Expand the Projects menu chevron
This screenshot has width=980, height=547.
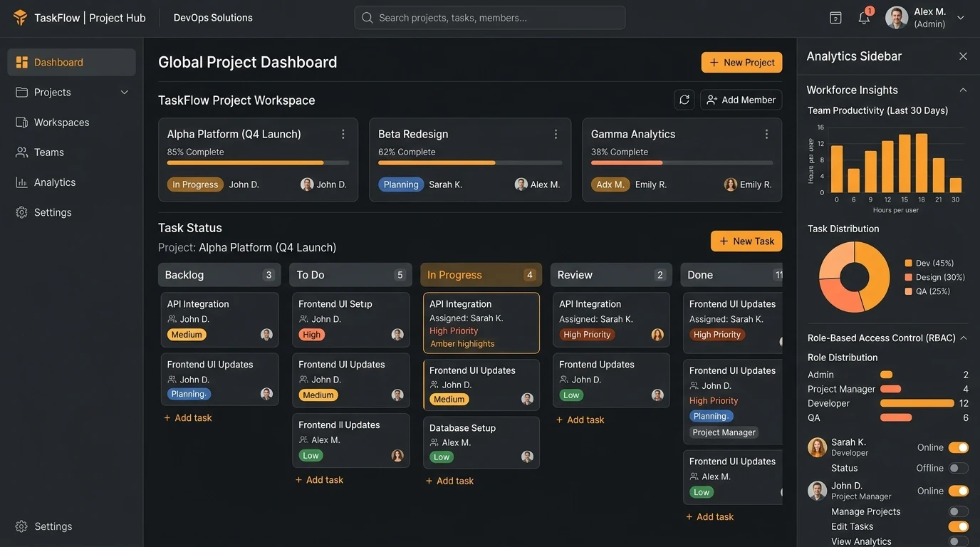(124, 93)
